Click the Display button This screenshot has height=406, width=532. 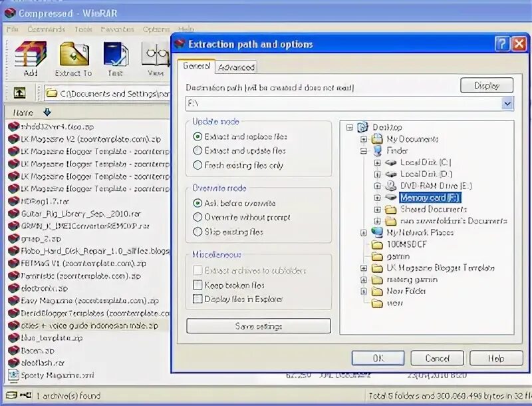click(487, 85)
